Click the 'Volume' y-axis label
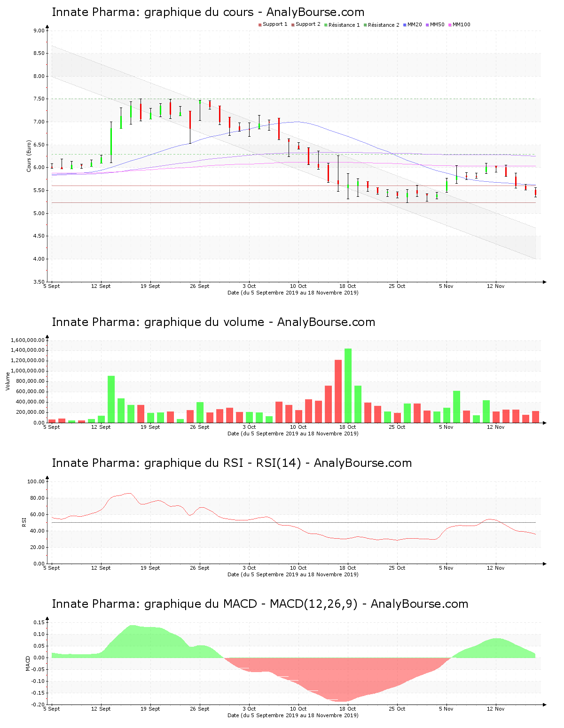 point(8,381)
